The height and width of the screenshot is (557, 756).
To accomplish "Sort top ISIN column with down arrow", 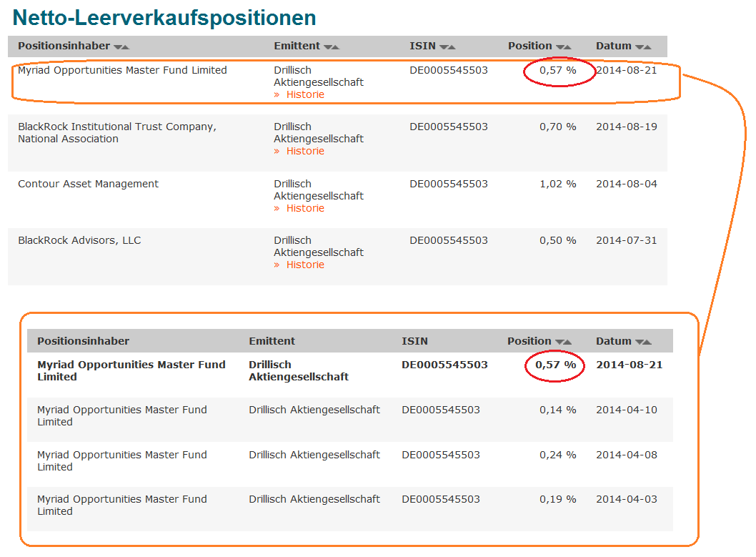I will 444,46.
